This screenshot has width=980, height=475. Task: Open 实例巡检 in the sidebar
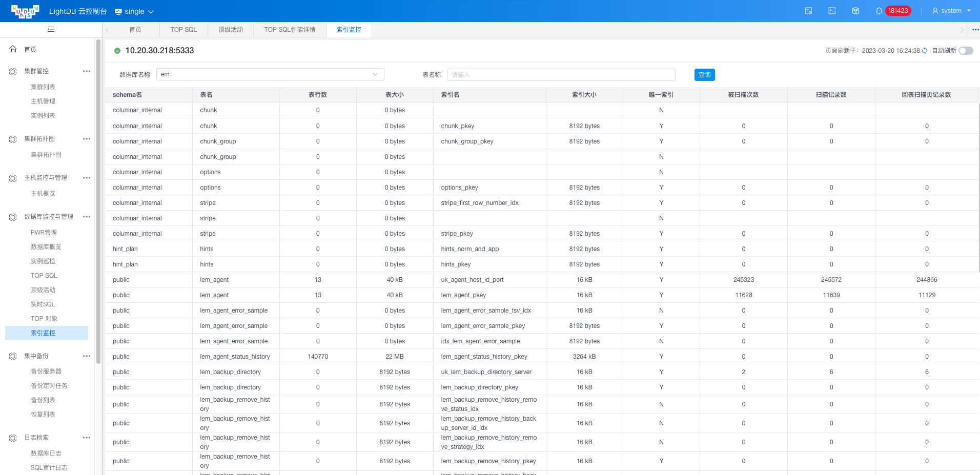point(43,261)
